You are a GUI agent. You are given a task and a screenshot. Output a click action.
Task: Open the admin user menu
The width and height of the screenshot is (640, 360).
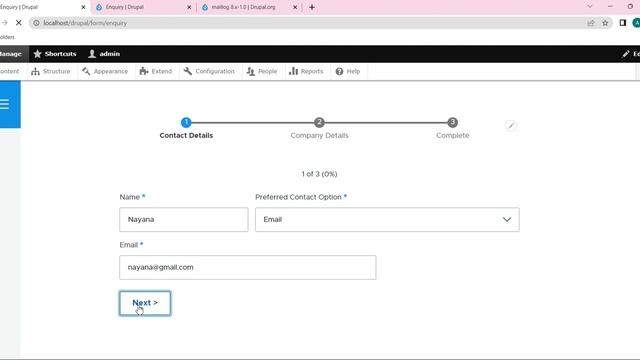tap(104, 54)
